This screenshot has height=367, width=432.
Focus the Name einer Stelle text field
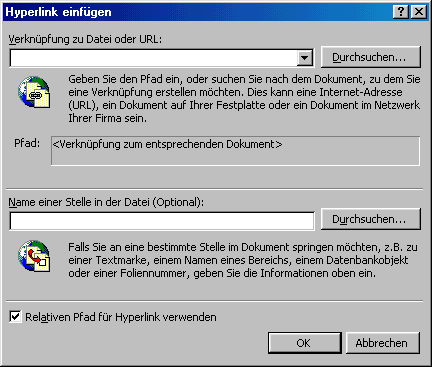click(x=162, y=221)
